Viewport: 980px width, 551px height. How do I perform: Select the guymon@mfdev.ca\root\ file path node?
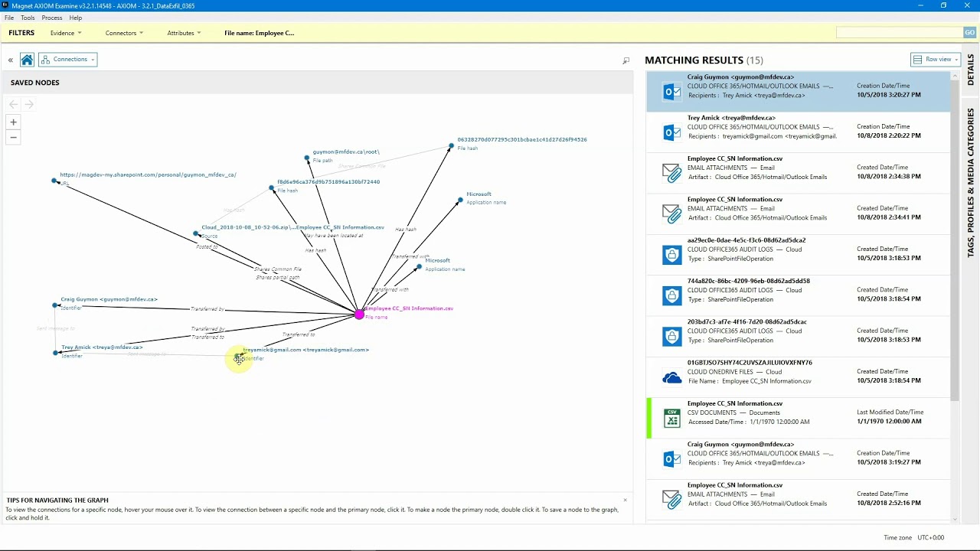pyautogui.click(x=307, y=158)
